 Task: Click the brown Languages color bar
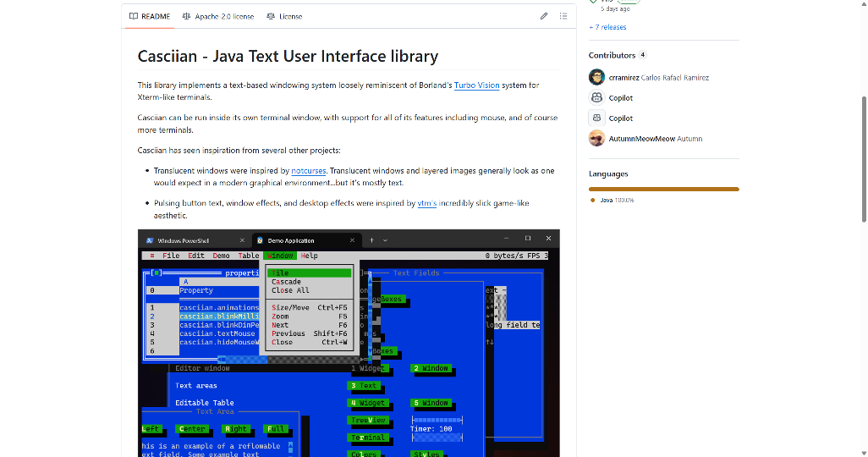point(663,189)
